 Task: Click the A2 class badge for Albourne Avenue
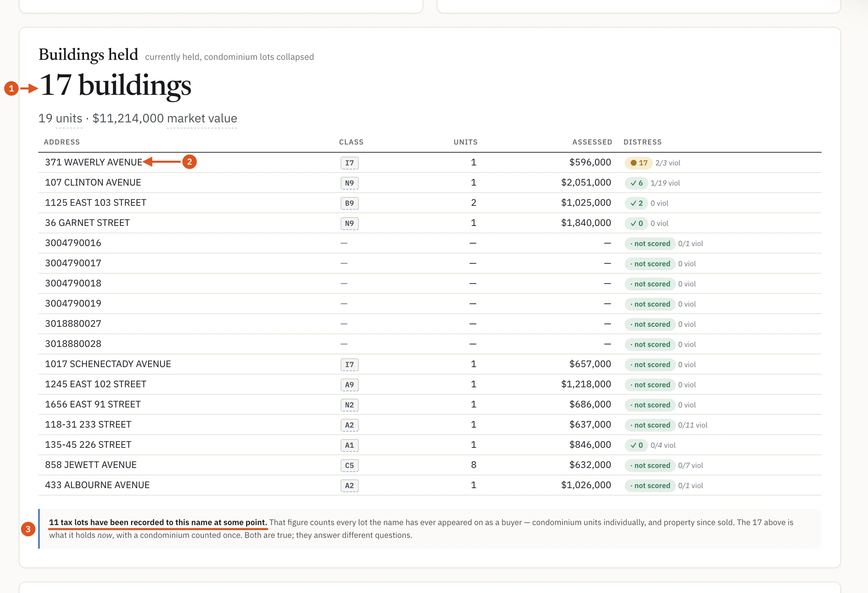click(349, 486)
